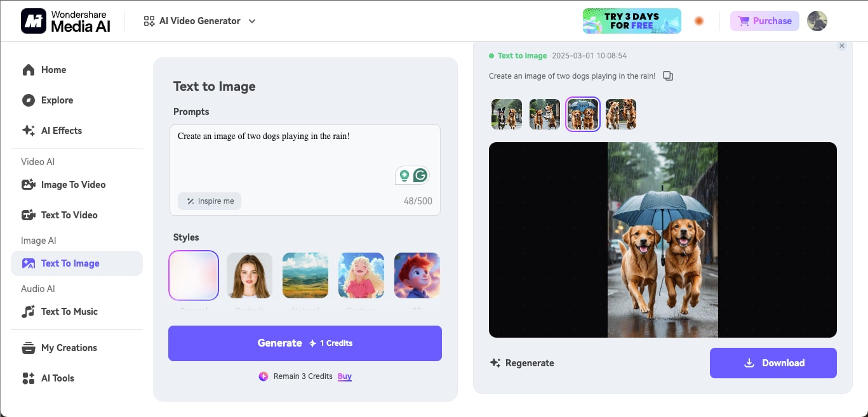Click the Buy credits link

pyautogui.click(x=344, y=376)
